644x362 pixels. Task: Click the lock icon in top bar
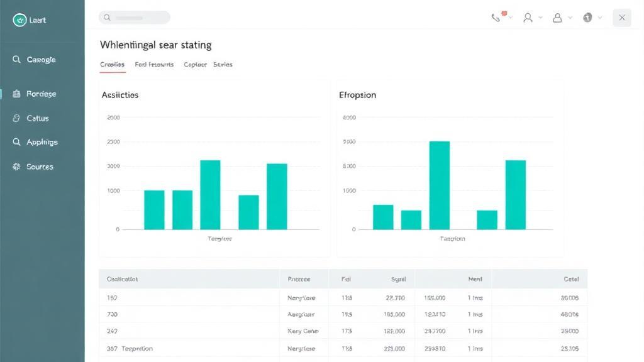[x=557, y=18]
